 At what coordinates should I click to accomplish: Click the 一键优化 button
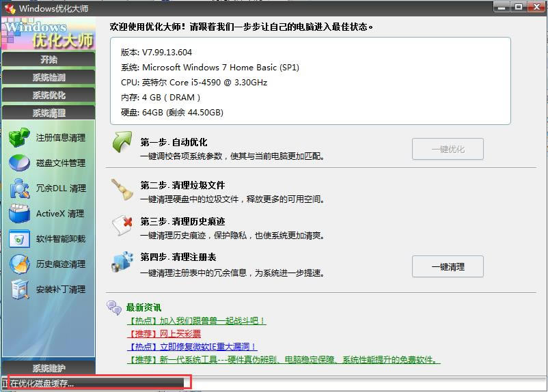(x=448, y=149)
